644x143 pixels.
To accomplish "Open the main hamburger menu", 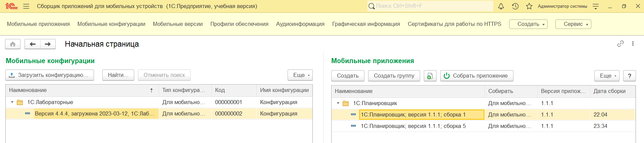I will [x=26, y=6].
